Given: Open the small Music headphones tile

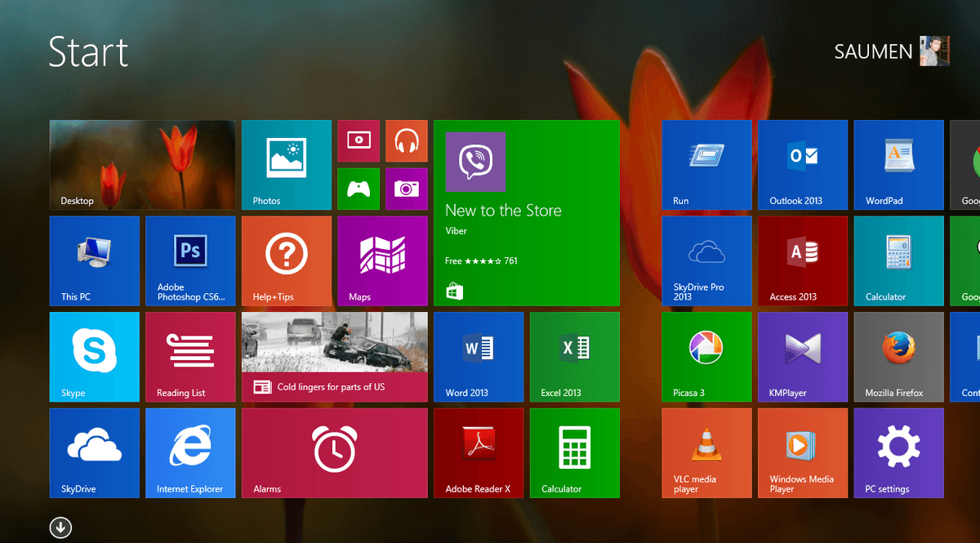Looking at the screenshot, I should point(406,141).
